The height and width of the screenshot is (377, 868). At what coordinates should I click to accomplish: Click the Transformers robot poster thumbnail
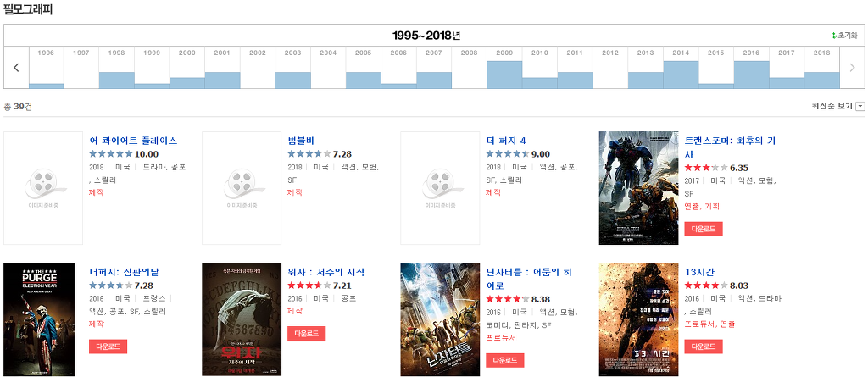coord(639,188)
